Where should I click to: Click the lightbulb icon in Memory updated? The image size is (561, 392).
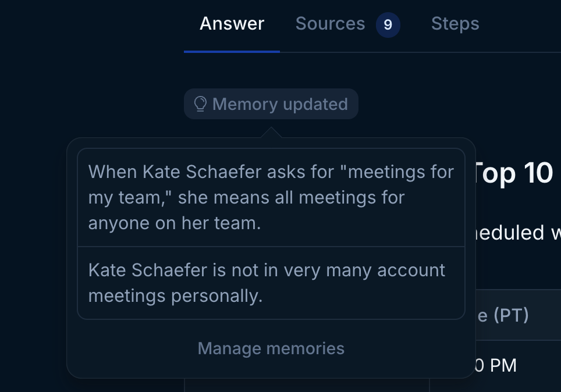(200, 104)
